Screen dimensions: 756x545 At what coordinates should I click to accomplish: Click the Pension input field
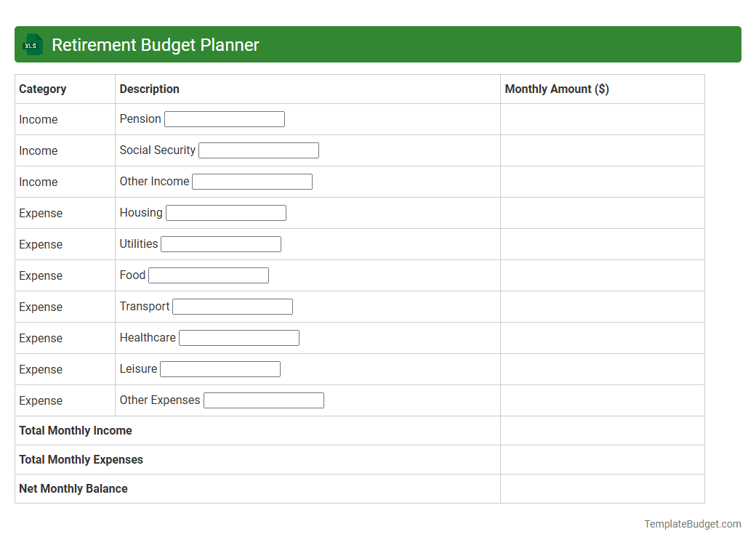[x=224, y=118]
